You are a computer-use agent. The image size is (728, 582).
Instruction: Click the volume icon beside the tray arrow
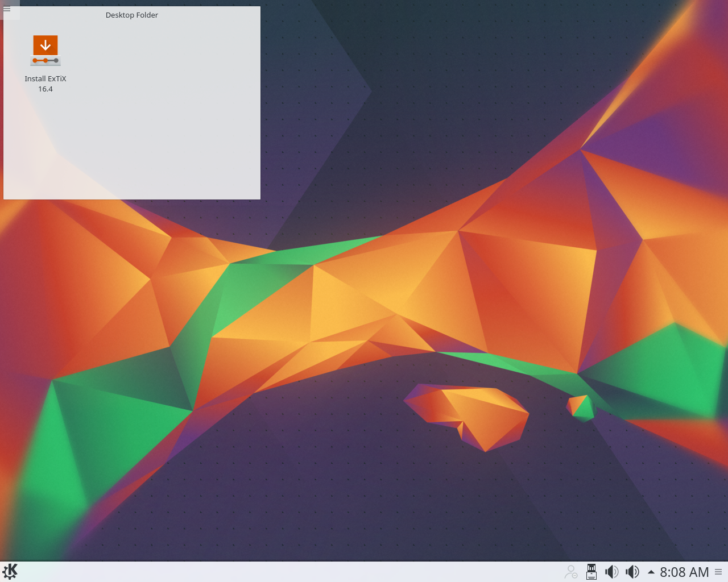[x=632, y=572]
